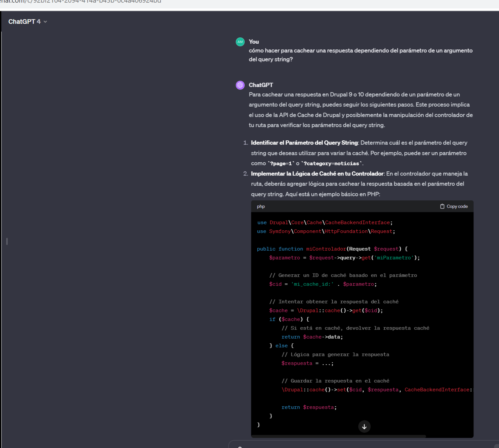Click the '\Drupal::cache()->set($cid, $respuesta' line
The image size is (499, 448).
(x=377, y=390)
